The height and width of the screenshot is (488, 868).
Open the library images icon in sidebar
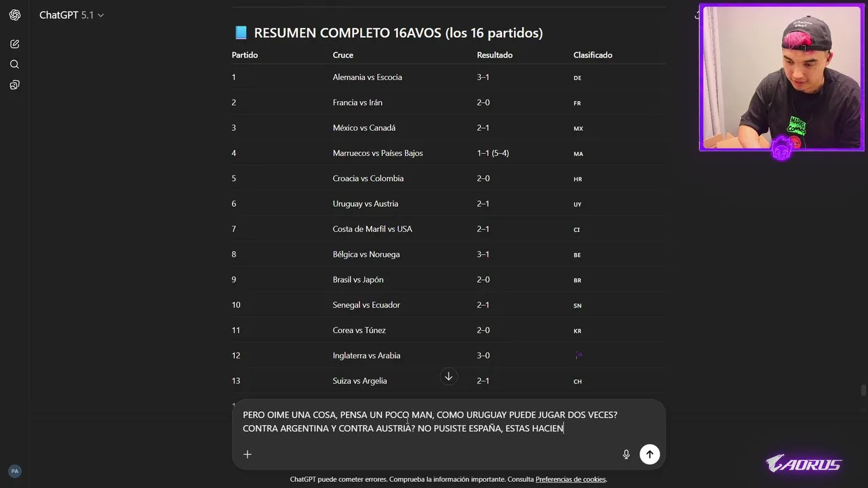[x=15, y=85]
